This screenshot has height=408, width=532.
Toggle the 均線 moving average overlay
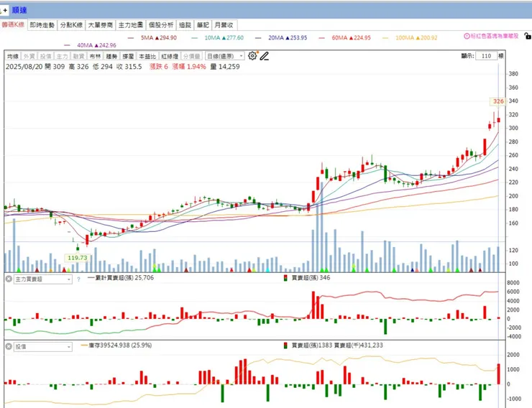[13, 56]
